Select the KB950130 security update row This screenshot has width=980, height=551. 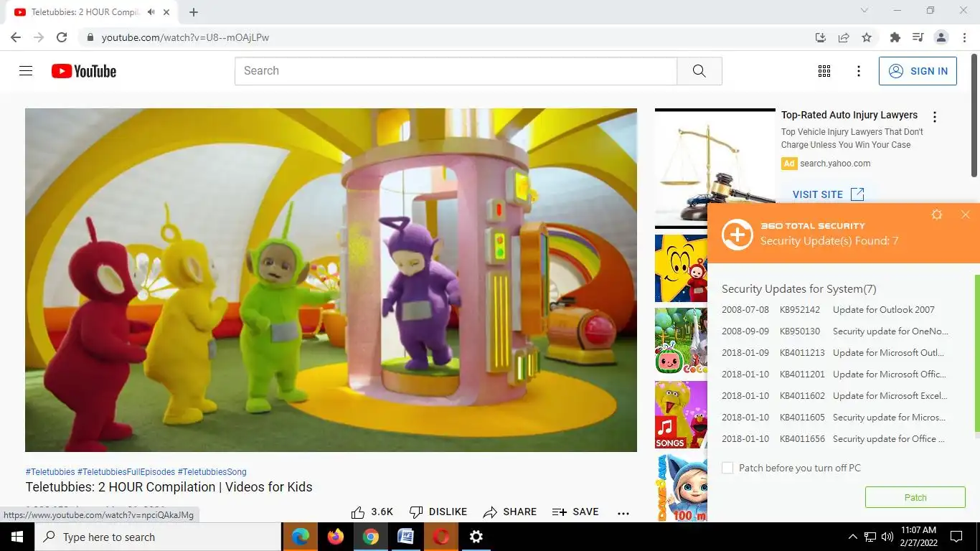(836, 331)
